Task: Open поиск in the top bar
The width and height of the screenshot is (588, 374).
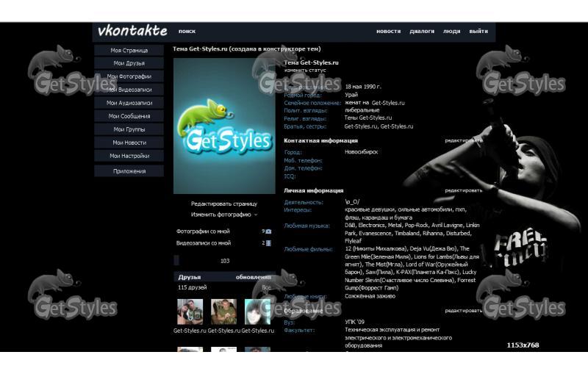Action: pos(187,31)
